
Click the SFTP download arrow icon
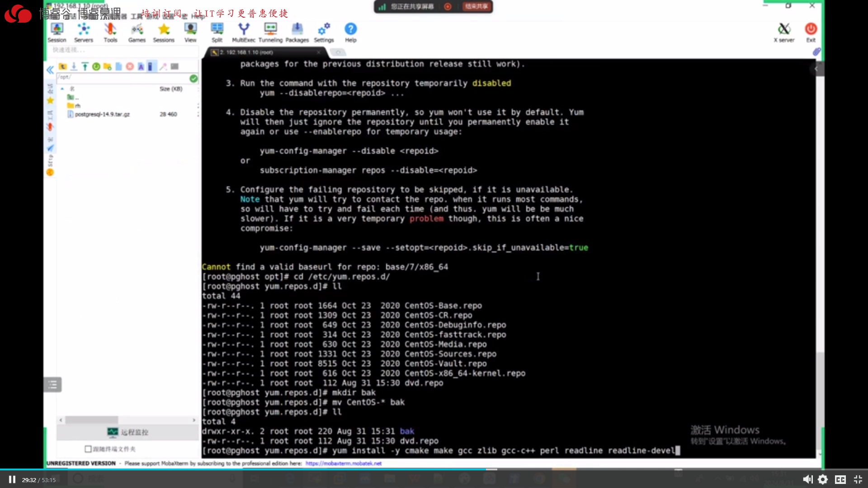point(74,66)
